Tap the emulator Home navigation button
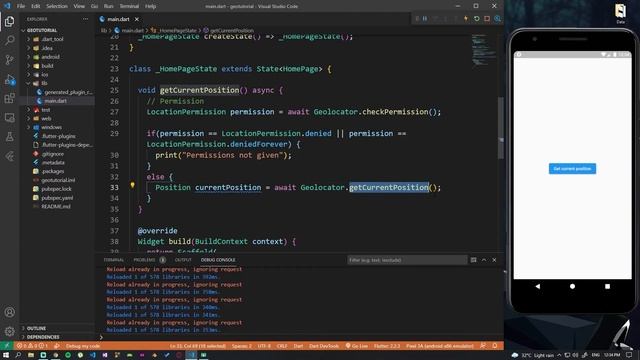Image resolution: width=640 pixels, height=360 pixels. pos(572,287)
